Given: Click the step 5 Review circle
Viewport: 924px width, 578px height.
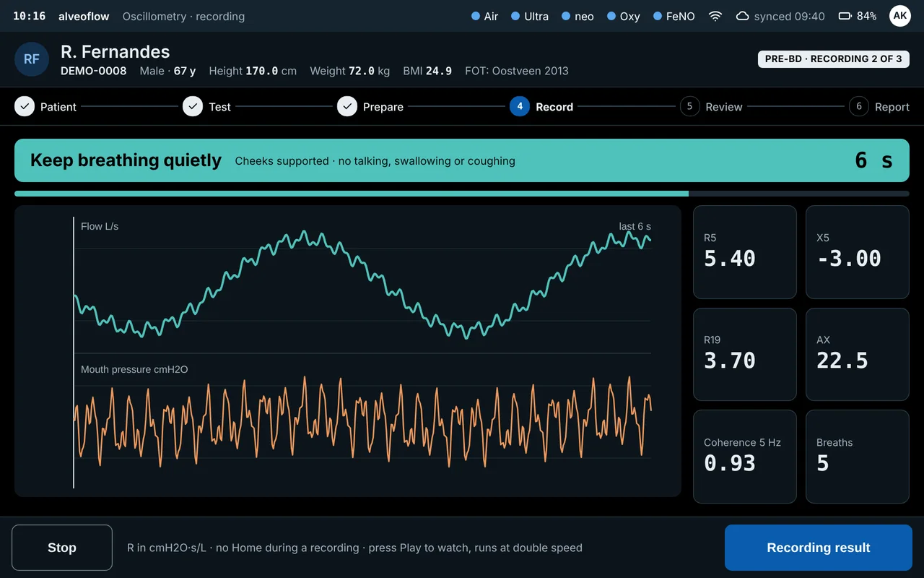Looking at the screenshot, I should (x=689, y=107).
